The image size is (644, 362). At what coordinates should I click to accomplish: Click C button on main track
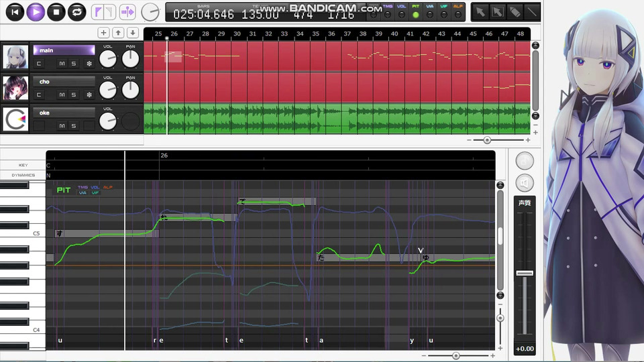[39, 64]
